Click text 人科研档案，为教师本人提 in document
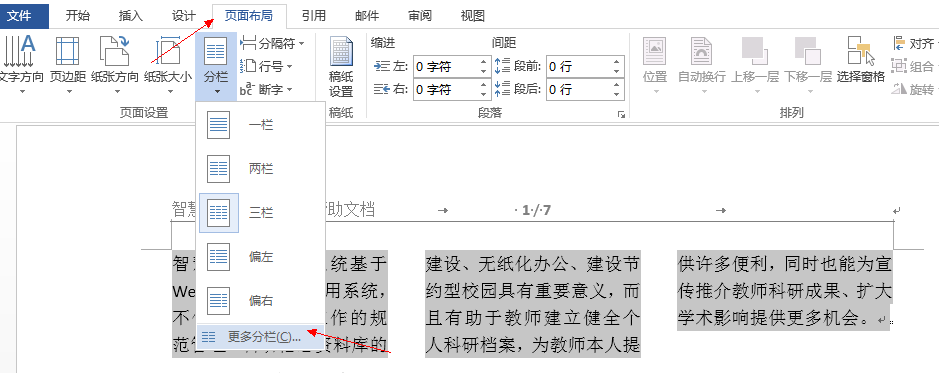This screenshot has height=373, width=939. tap(532, 345)
